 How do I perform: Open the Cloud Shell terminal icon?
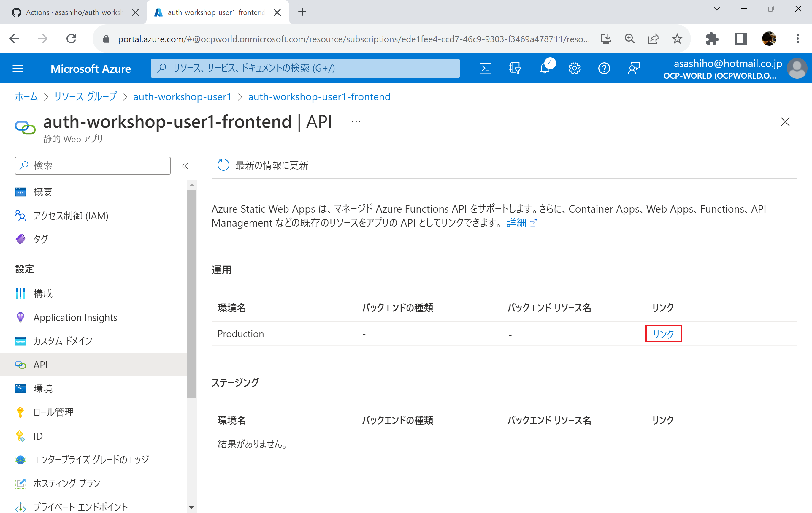[485, 68]
